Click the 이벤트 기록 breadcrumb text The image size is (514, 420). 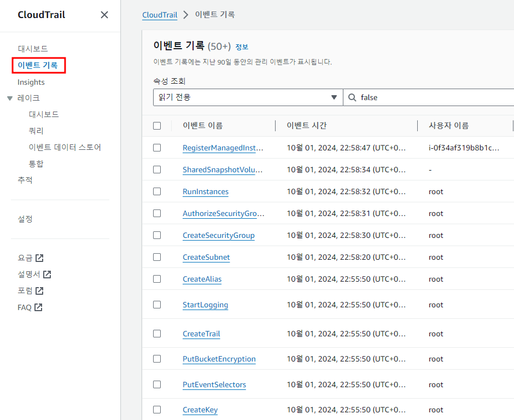click(x=215, y=15)
